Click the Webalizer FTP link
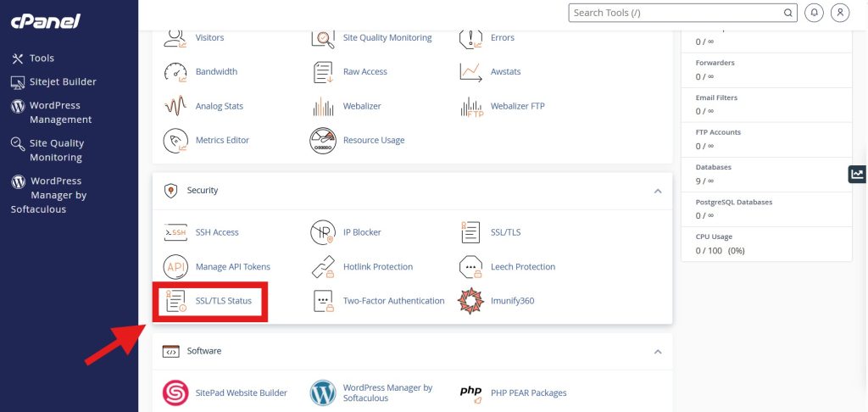Viewport: 868px width, 412px height. [x=517, y=106]
